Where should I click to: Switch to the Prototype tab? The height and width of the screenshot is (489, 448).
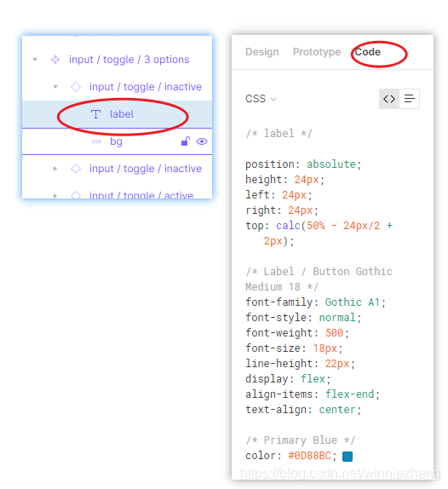click(x=317, y=52)
